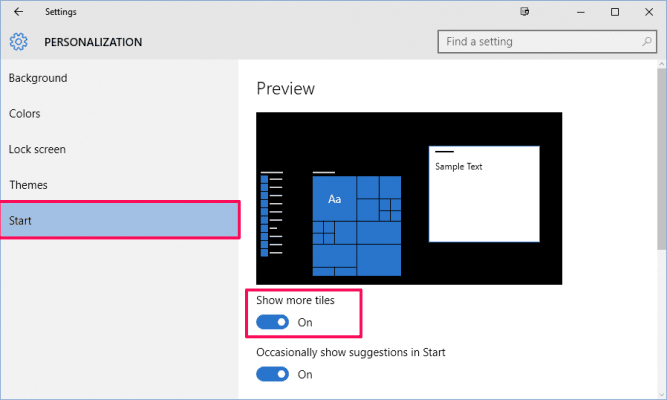The image size is (667, 400).
Task: Click the vertical scrollbar thumb
Action: click(x=661, y=160)
